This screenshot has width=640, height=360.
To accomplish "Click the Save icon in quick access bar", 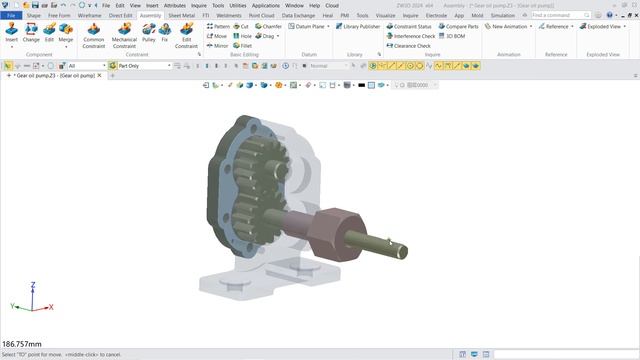I will [35, 5].
